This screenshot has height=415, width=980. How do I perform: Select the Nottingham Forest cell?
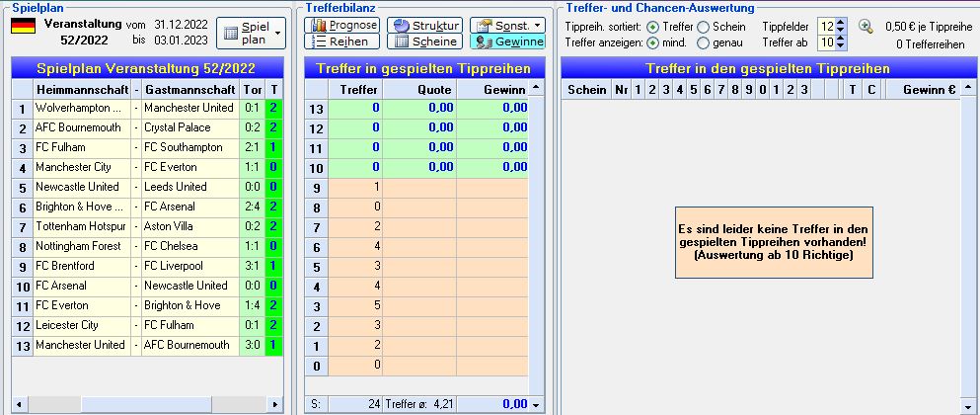[x=82, y=246]
